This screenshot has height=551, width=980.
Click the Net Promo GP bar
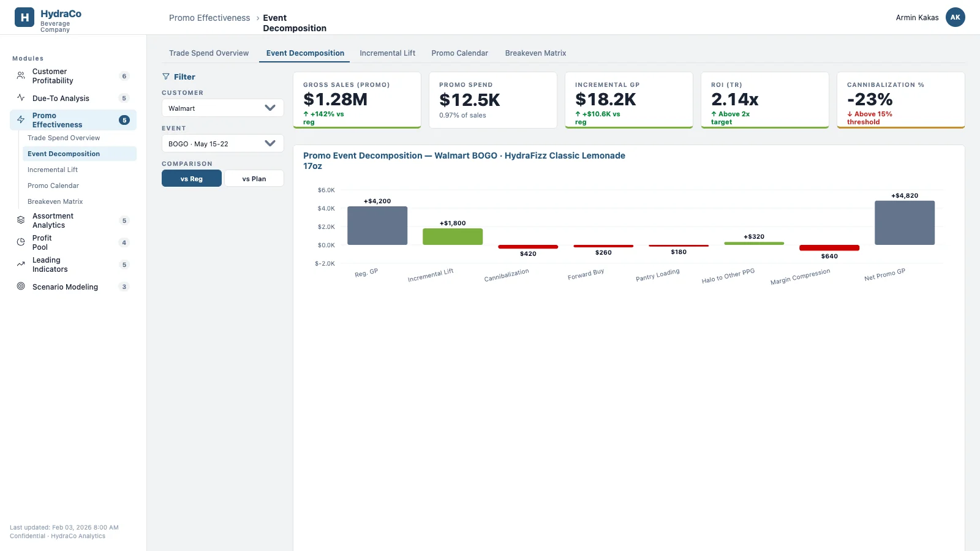click(905, 223)
